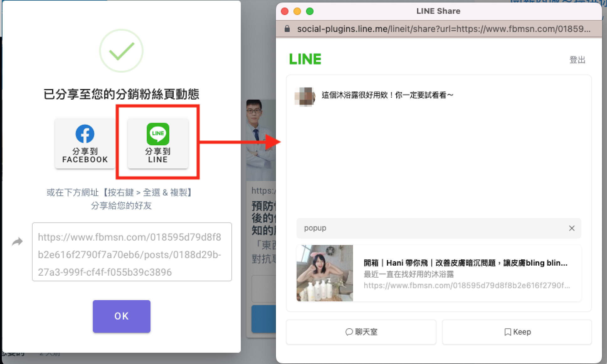
Task: Click the 分享到 FACEBOOK label
Action: pyautogui.click(x=85, y=155)
